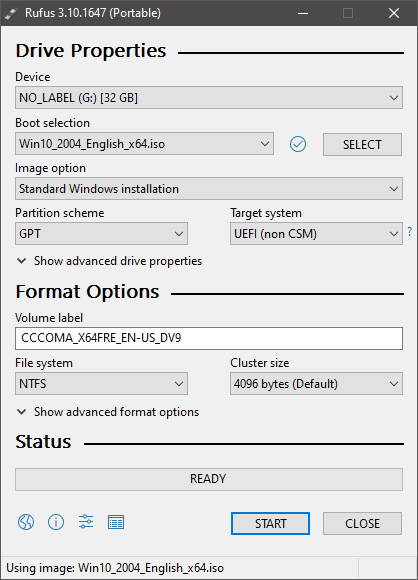418x580 pixels.
Task: Click the Drive Properties heading
Action: (x=91, y=51)
